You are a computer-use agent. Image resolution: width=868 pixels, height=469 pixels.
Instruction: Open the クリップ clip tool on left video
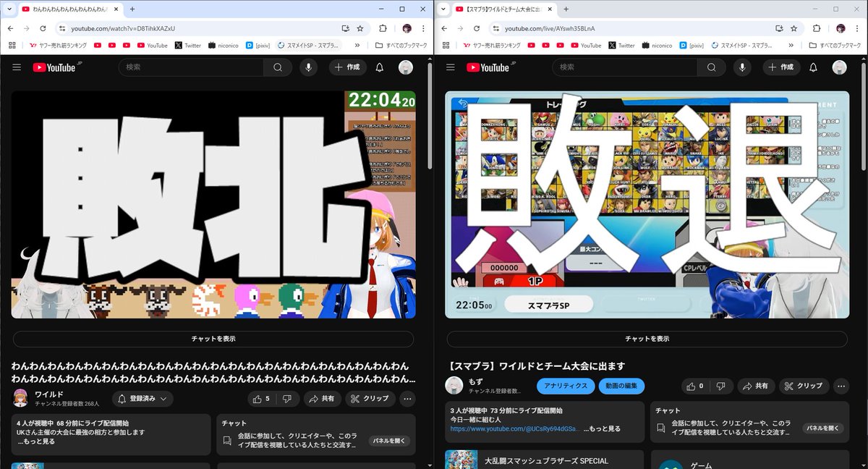pyautogui.click(x=370, y=399)
